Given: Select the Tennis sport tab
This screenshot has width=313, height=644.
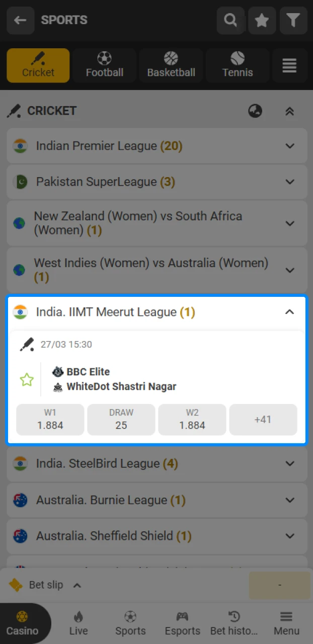Looking at the screenshot, I should [237, 65].
